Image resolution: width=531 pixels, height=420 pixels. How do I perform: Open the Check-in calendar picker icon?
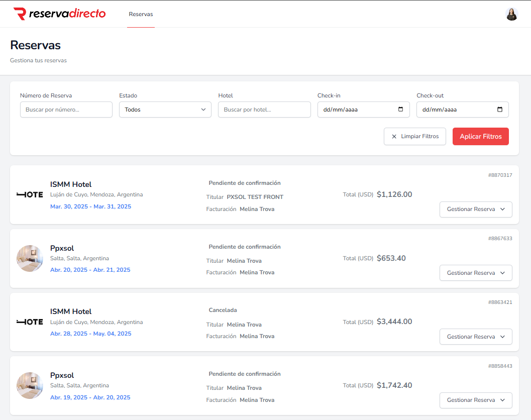coord(400,110)
